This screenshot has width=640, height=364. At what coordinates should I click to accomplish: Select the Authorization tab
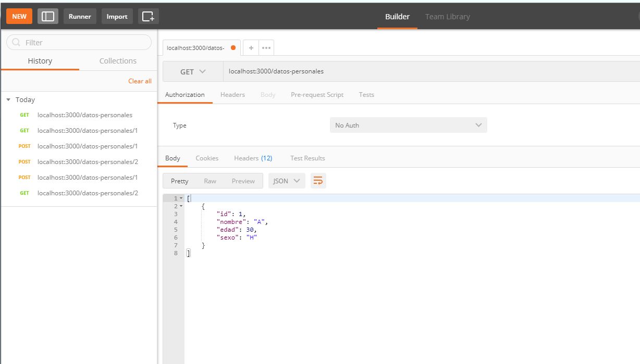click(185, 95)
